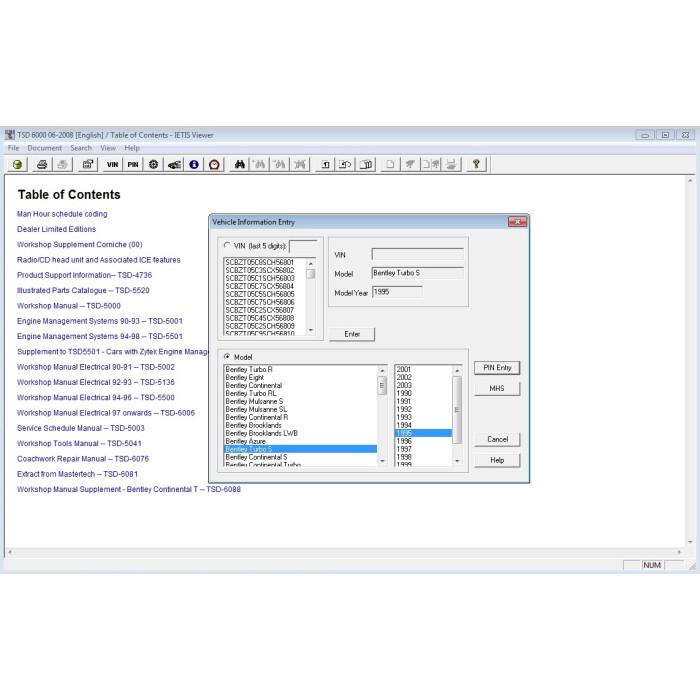Click the dialog Help button

[x=497, y=460]
